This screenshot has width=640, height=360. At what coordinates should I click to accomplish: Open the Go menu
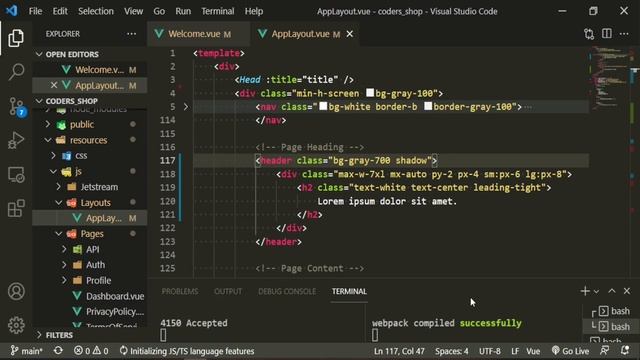[159, 11]
